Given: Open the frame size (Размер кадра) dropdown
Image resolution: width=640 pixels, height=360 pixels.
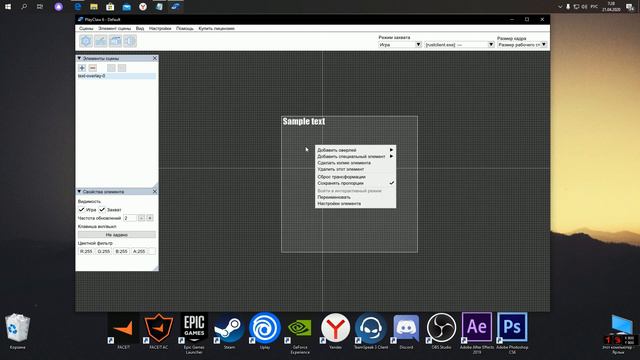Looking at the screenshot, I should 522,44.
